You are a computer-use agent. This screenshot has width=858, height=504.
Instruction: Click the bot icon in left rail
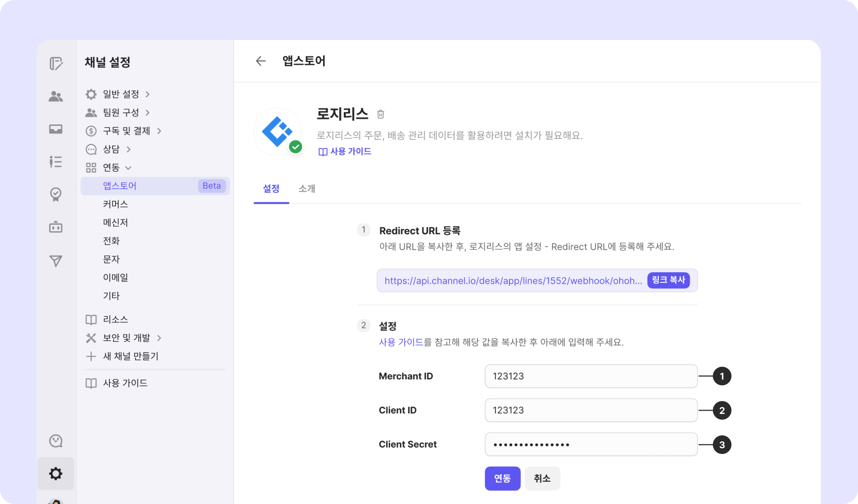pos(56,227)
